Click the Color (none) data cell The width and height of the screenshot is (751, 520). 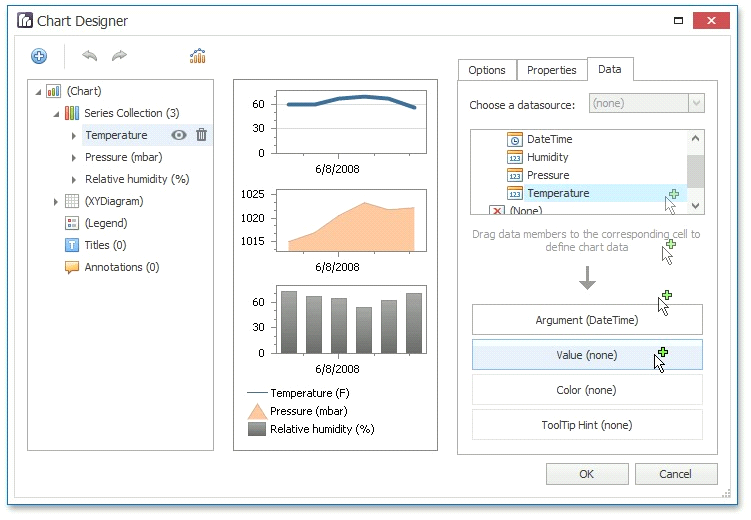point(587,390)
